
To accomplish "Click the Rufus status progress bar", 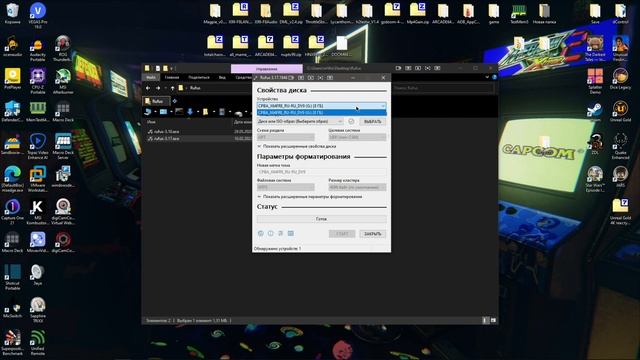I will pos(321,219).
